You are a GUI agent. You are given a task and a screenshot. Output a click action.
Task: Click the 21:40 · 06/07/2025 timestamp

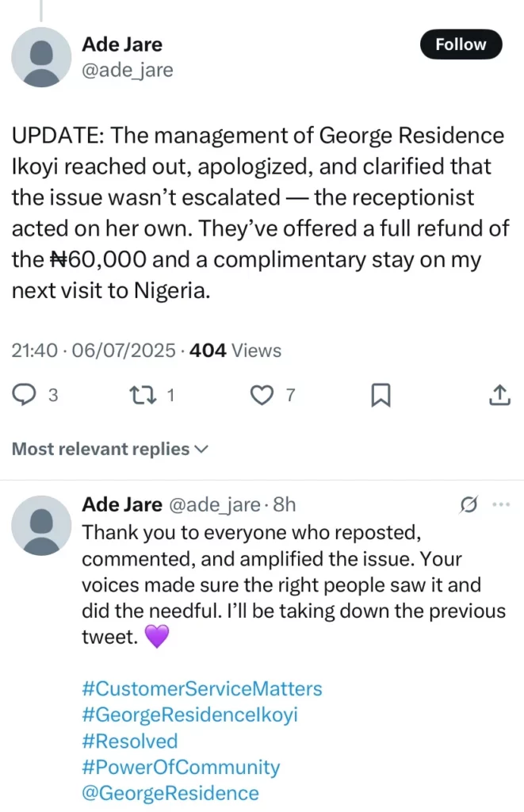94,350
